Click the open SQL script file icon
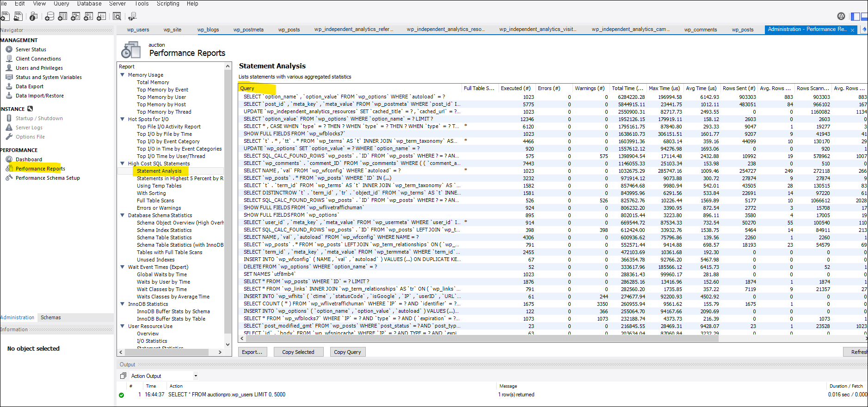This screenshot has width=868, height=407. pyautogui.click(x=18, y=17)
